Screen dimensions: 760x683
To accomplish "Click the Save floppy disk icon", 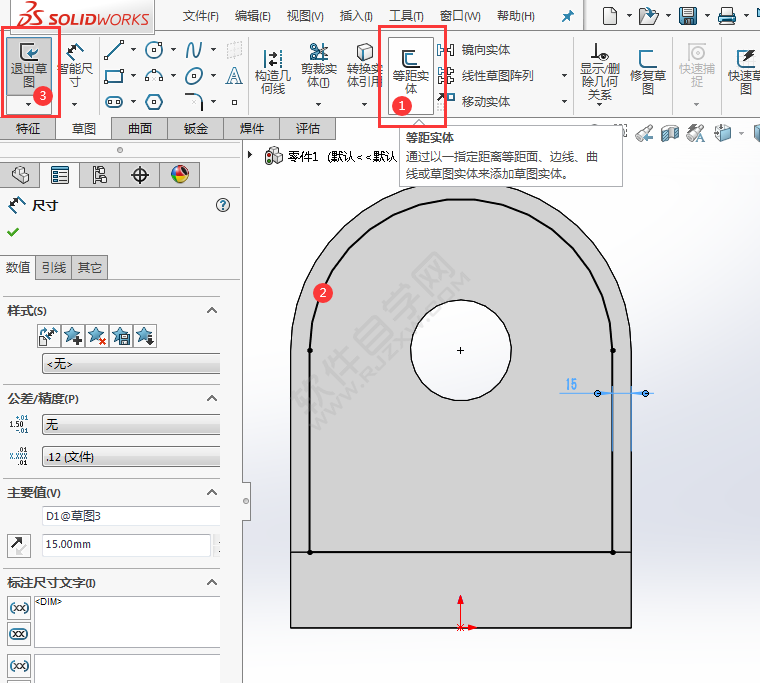I will tap(688, 16).
